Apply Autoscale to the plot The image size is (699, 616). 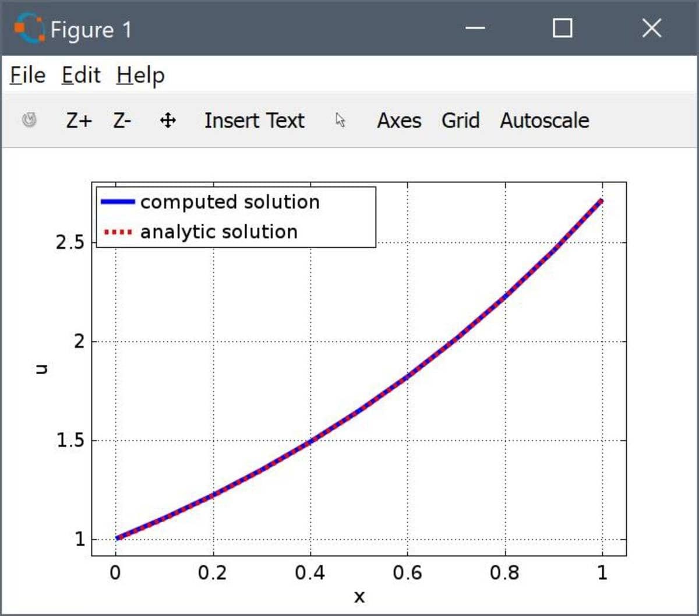(543, 121)
